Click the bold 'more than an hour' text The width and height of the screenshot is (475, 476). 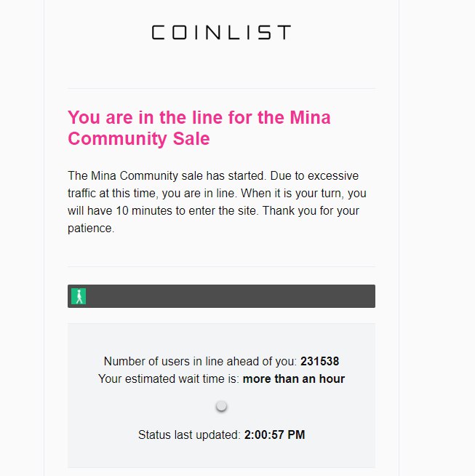tap(294, 379)
